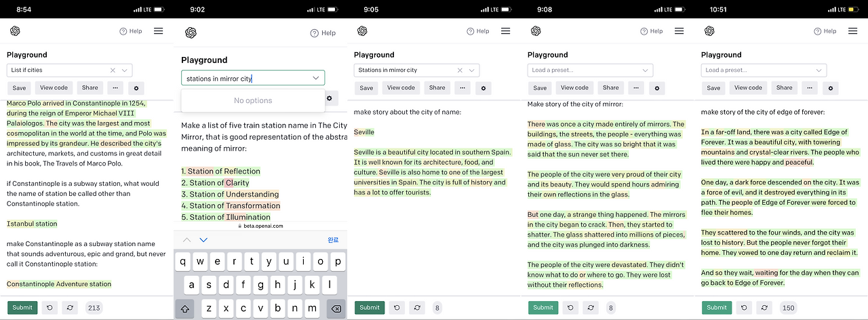Click Share in the 8:54 screen
The width and height of the screenshot is (868, 320).
(90, 88)
